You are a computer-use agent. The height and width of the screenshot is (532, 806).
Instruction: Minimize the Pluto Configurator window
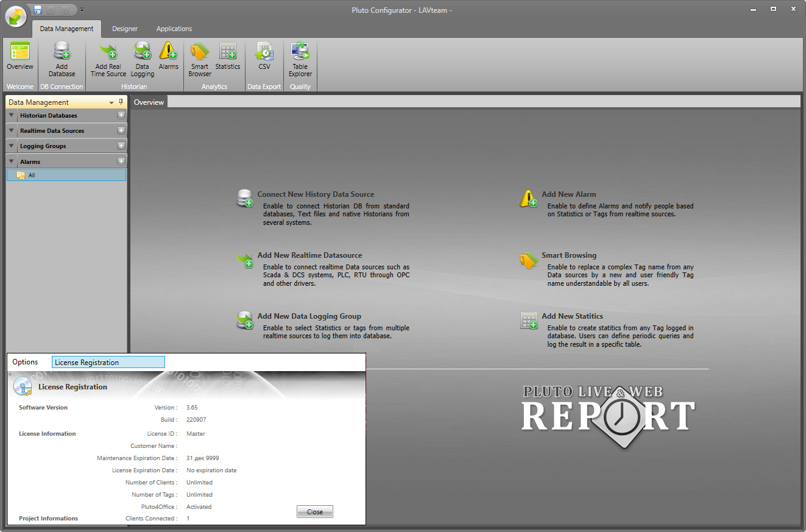[753, 9]
